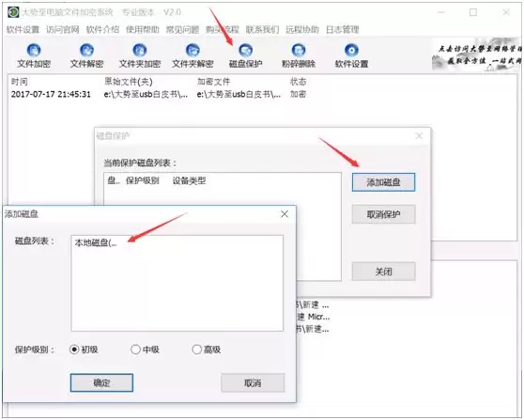Open the 联系我们 menu
Image resolution: width=524 pixels, height=420 pixels.
point(262,30)
